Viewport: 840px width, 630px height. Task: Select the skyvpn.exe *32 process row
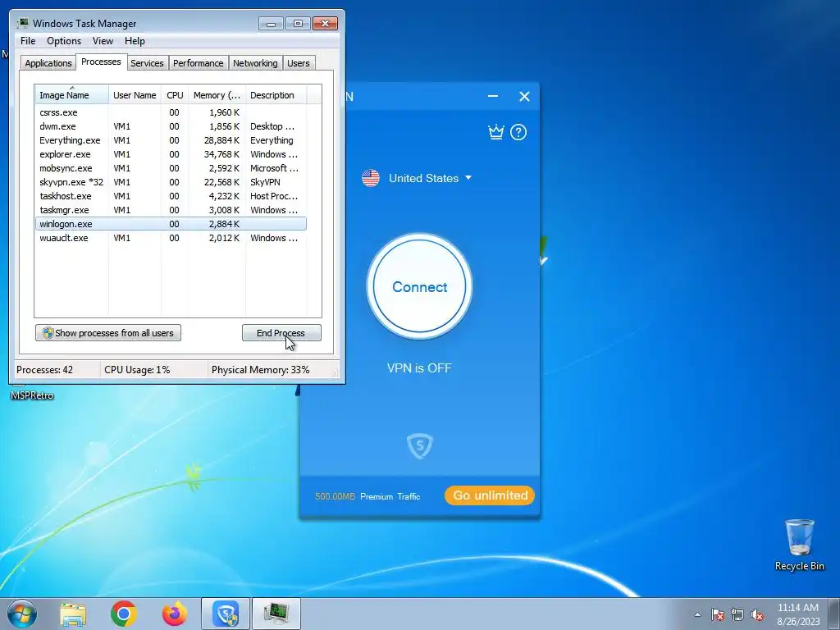[x=171, y=182]
